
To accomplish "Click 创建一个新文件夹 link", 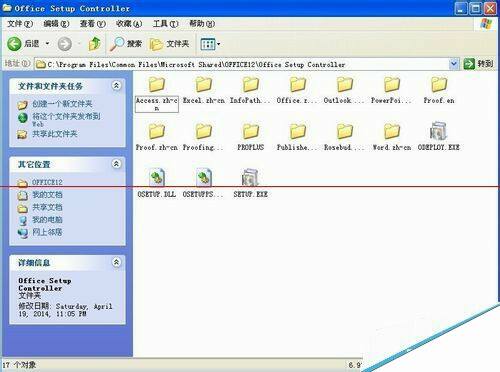I will pyautogui.click(x=62, y=104).
